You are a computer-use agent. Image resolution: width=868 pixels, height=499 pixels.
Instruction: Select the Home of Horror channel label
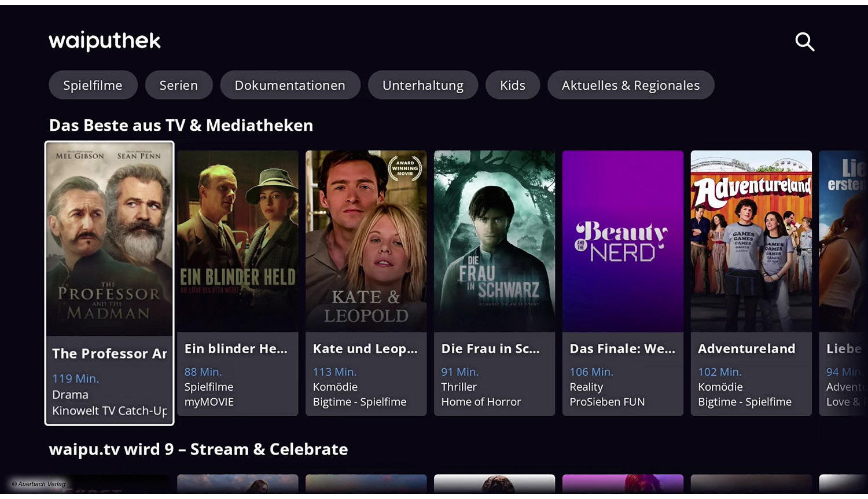pyautogui.click(x=481, y=402)
